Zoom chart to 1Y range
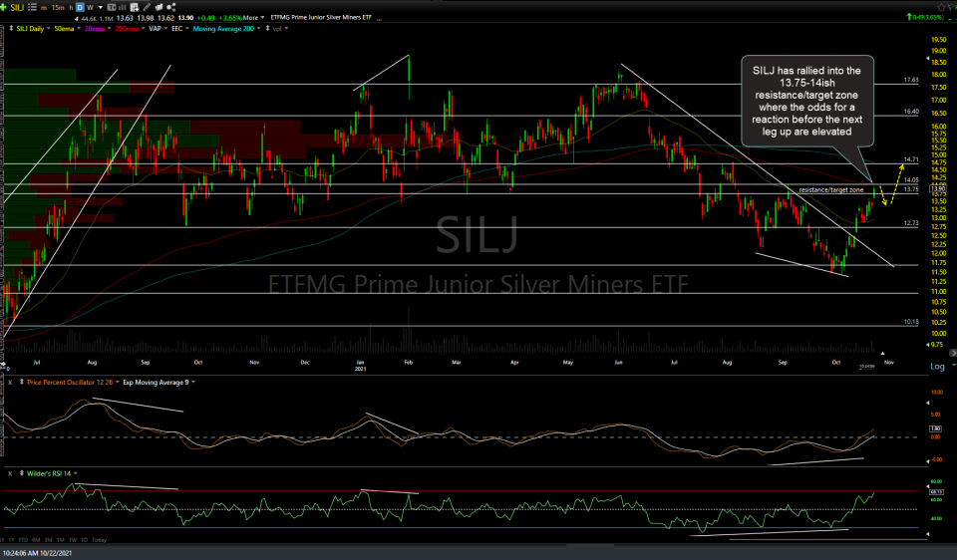957x560 pixels. click(x=11, y=540)
